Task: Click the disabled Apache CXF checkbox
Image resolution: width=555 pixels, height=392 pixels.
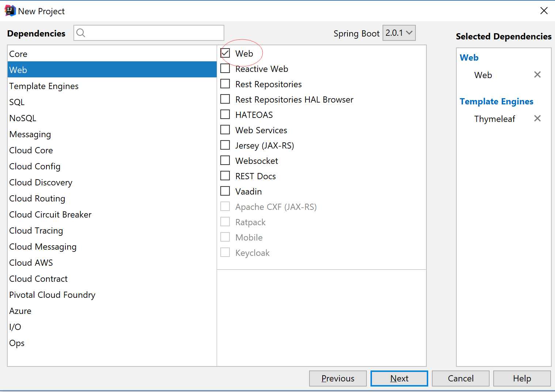Action: [x=225, y=207]
